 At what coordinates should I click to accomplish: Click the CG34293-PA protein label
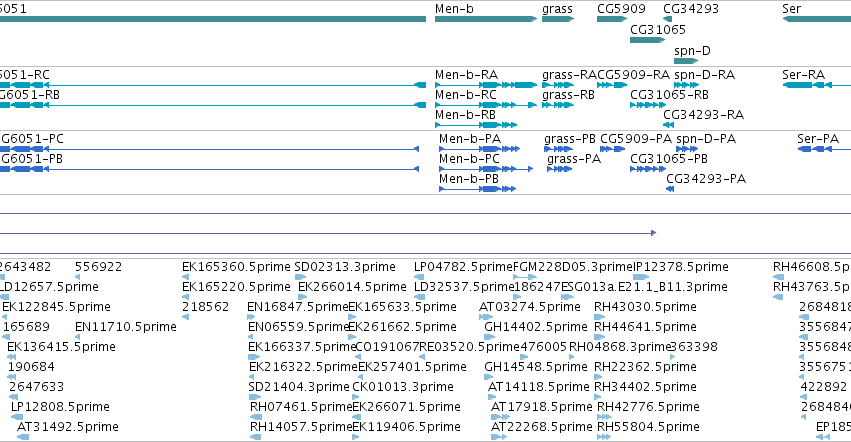[706, 179]
